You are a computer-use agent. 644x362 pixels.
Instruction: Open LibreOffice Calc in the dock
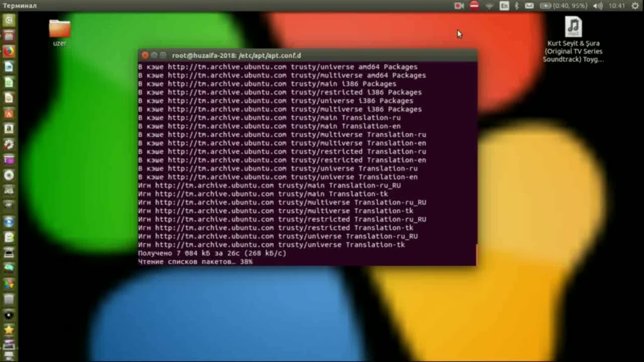pos(9,82)
